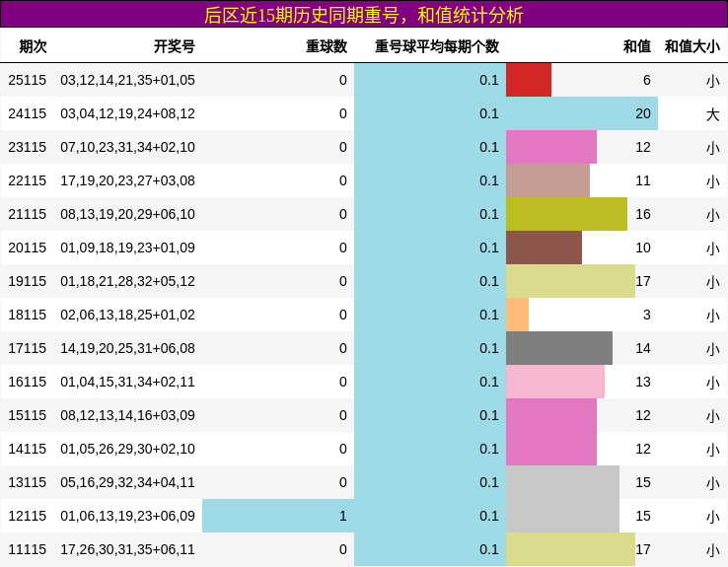Click the 0.1 average in row 11115

click(x=489, y=549)
